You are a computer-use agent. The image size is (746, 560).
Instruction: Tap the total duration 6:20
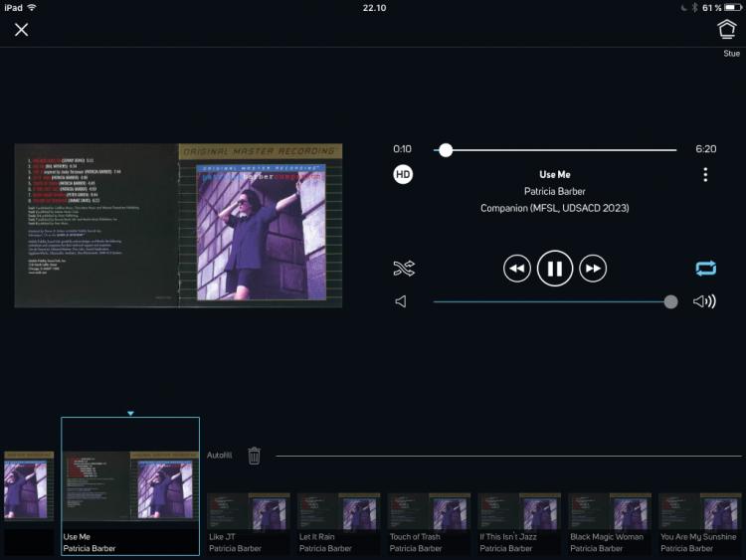point(706,149)
